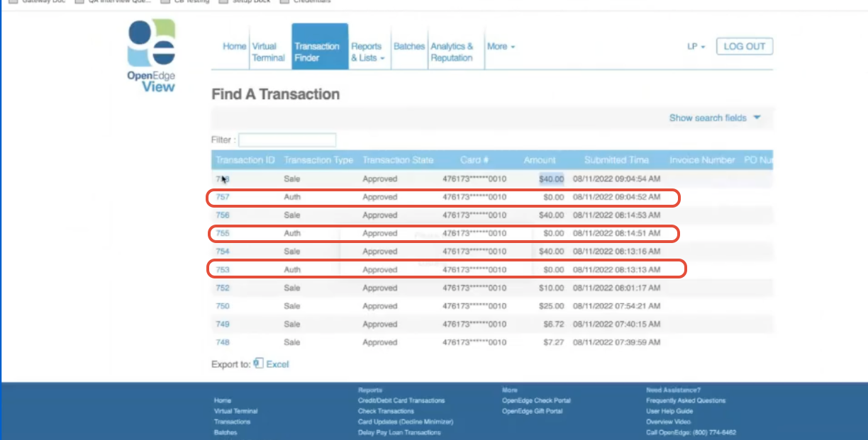
Task: Click the Excel export icon
Action: 259,363
